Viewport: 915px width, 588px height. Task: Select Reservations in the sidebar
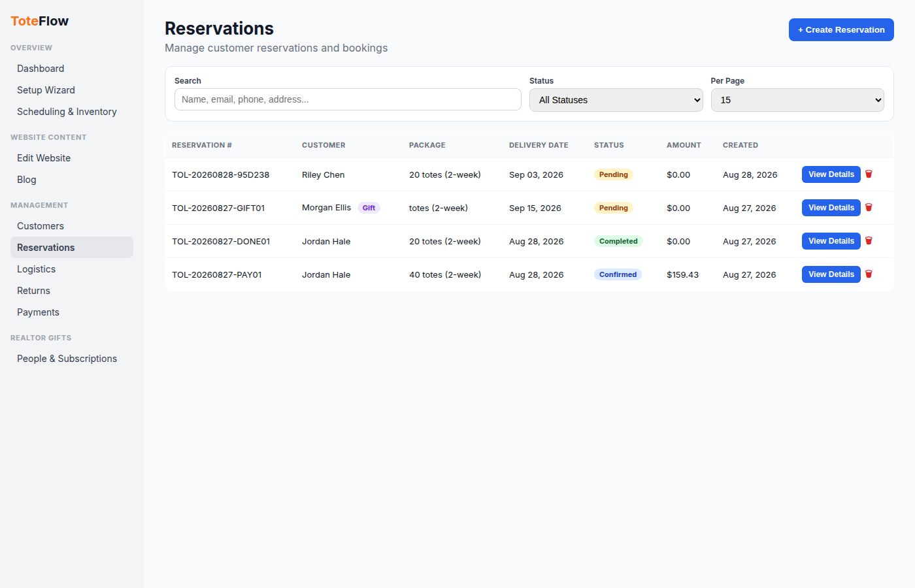pos(72,248)
